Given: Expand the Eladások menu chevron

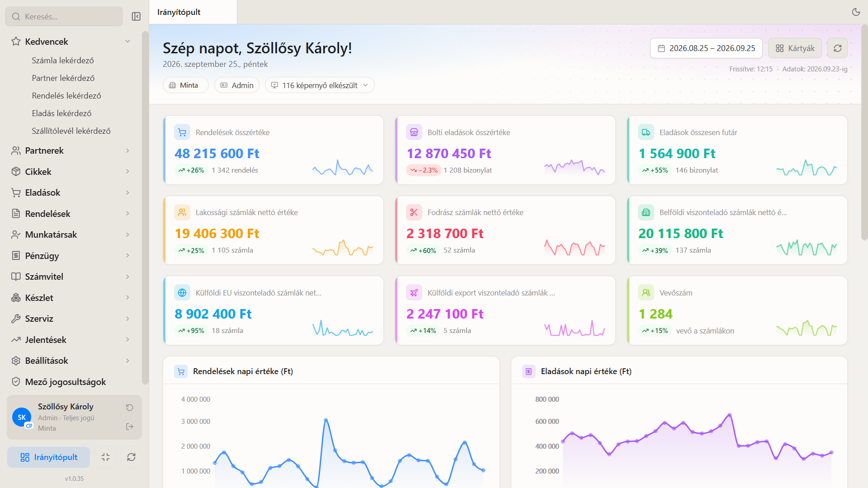Looking at the screenshot, I should point(127,192).
